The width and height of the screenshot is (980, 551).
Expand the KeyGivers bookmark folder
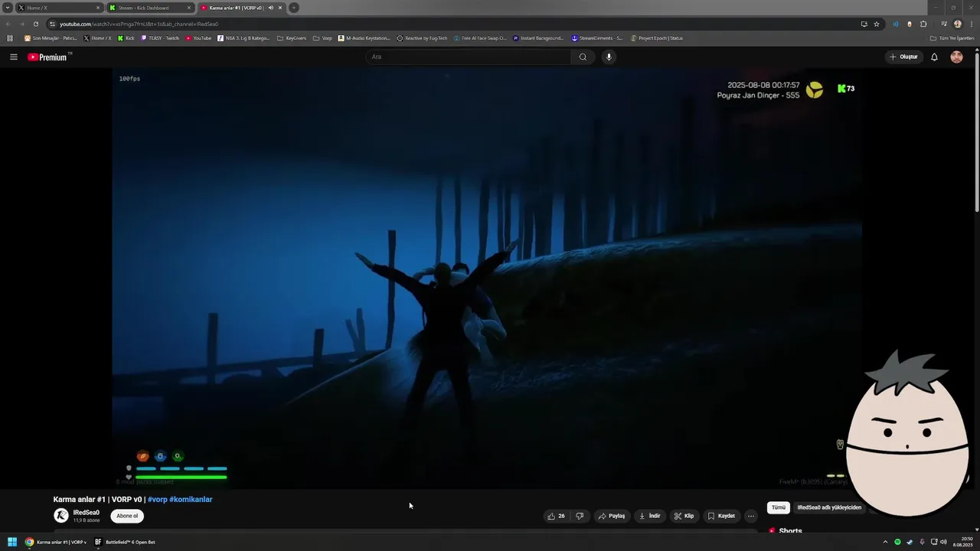tap(292, 37)
